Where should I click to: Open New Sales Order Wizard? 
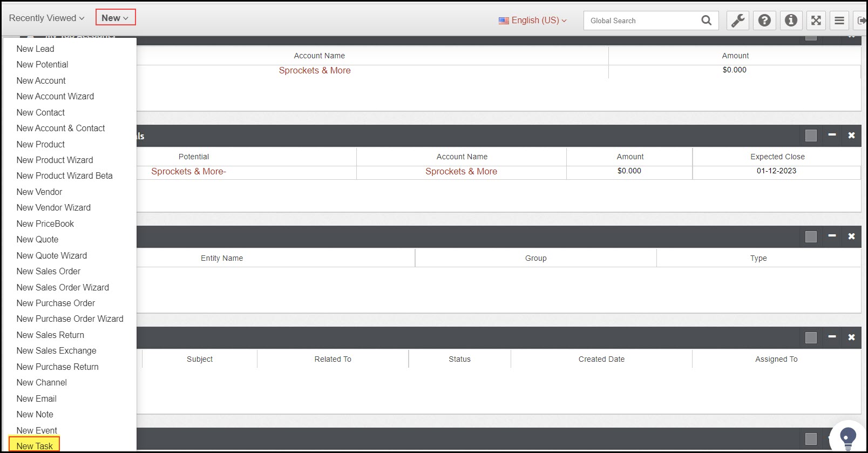point(63,287)
